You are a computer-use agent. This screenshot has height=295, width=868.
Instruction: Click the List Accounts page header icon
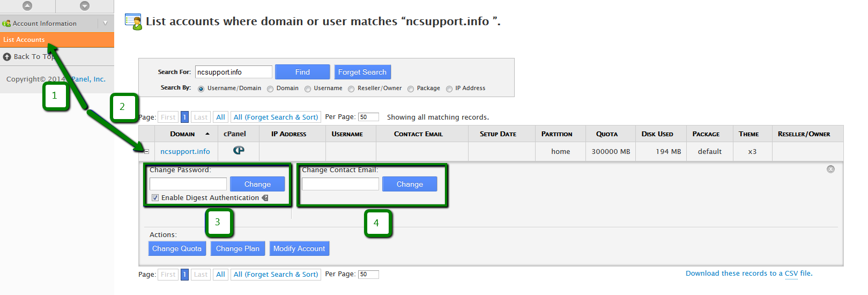coord(133,22)
